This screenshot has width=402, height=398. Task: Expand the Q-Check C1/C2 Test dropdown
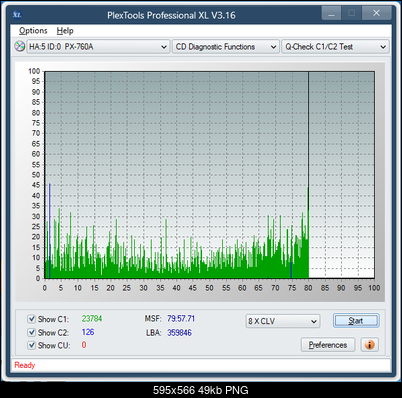pos(335,47)
